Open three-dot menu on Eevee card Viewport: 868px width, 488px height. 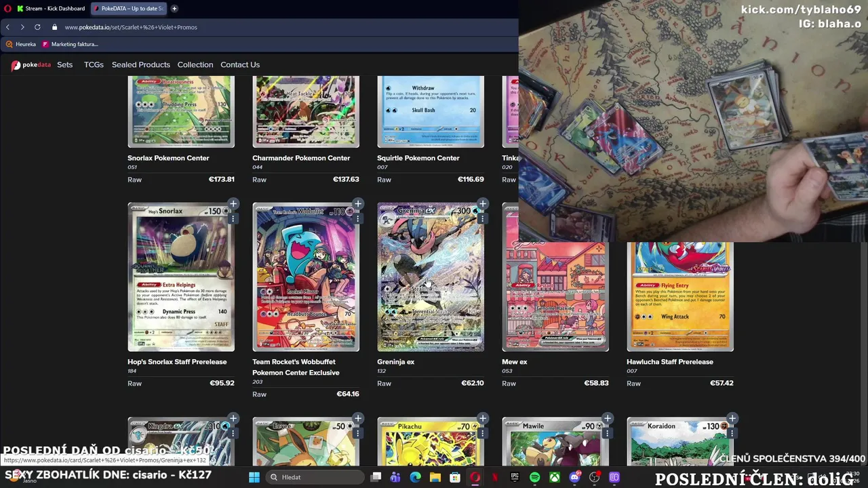357,434
